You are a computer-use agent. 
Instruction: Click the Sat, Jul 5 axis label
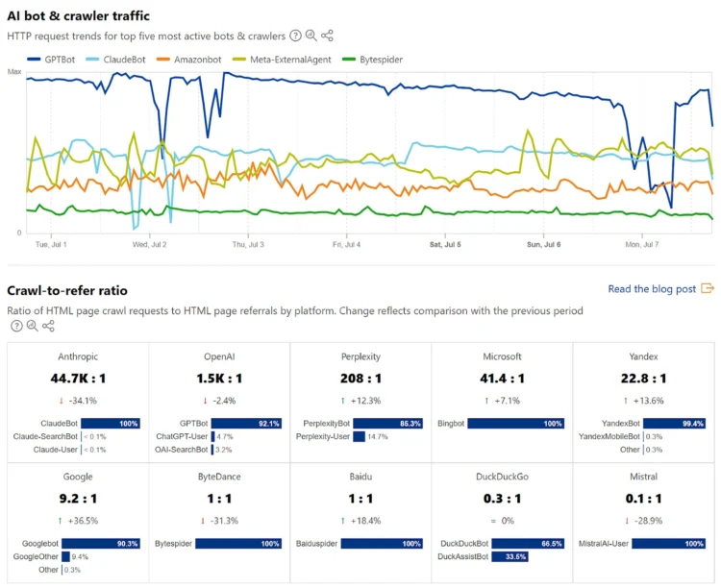click(x=444, y=245)
